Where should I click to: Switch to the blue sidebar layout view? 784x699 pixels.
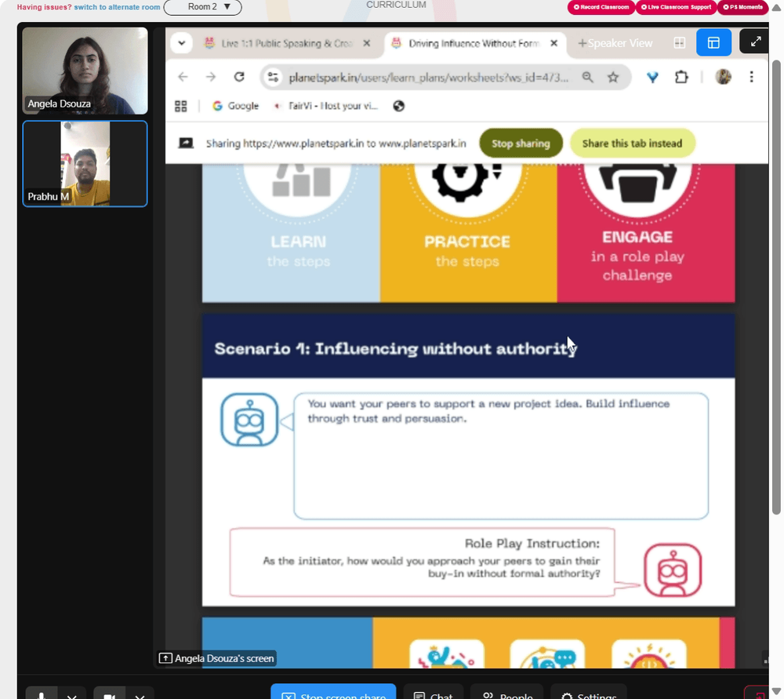click(713, 42)
